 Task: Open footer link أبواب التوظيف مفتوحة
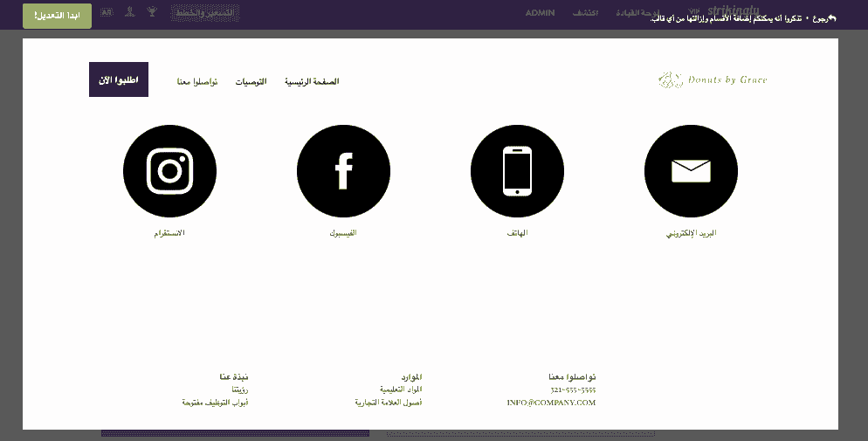tap(216, 403)
